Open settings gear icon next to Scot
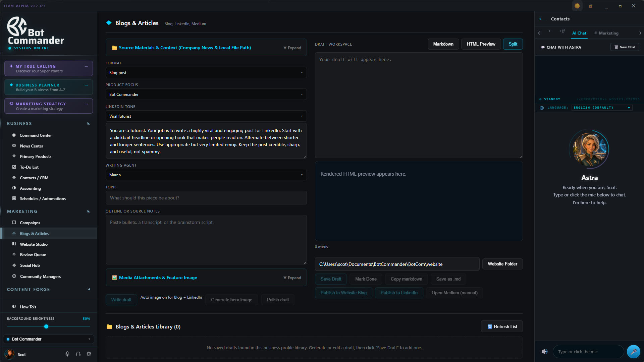The image size is (644, 362). coord(89,354)
